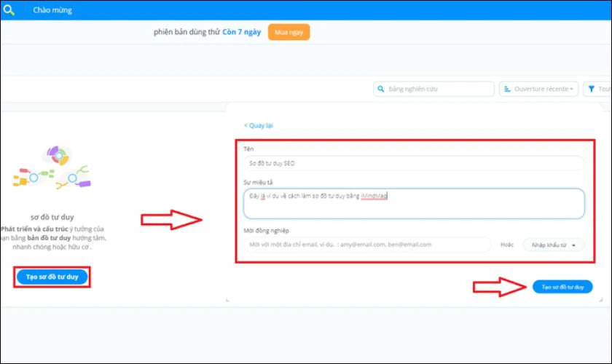The height and width of the screenshot is (364, 612).
Task: Click the right-side Tạo sơ đồ tư duy button
Action: coord(562,287)
